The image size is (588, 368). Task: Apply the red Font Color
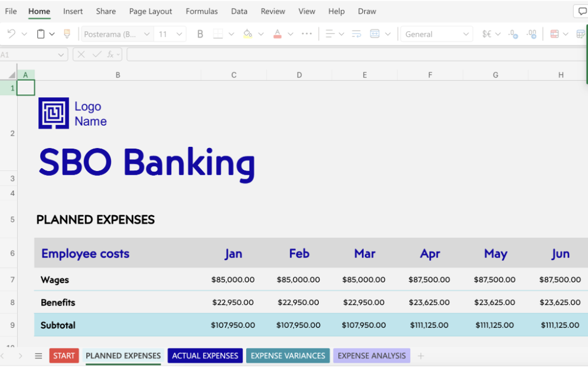pos(277,34)
